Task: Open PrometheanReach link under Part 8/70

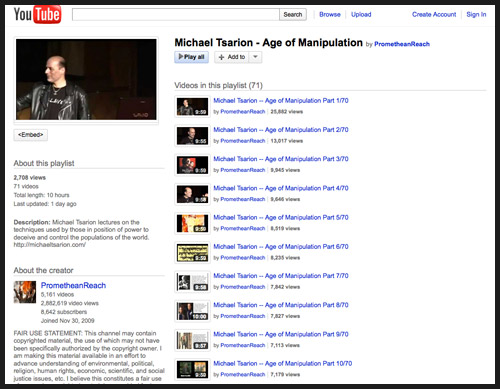Action: [x=243, y=316]
